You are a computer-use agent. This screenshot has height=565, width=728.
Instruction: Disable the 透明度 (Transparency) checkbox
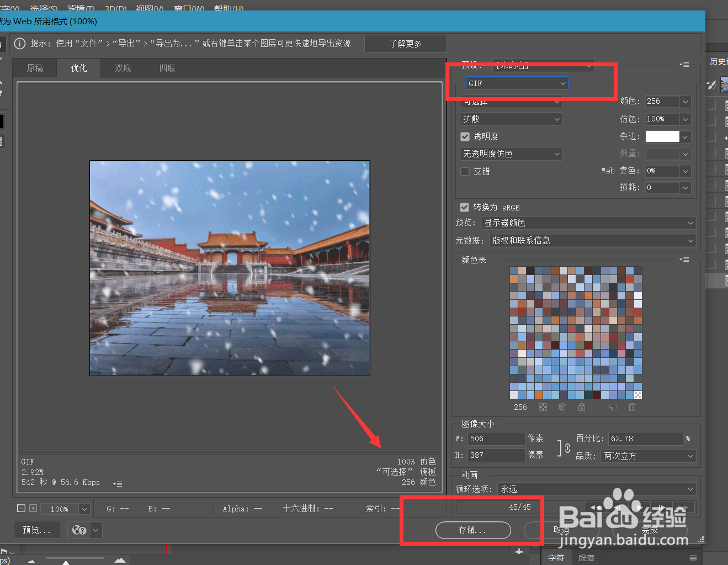pos(465,136)
